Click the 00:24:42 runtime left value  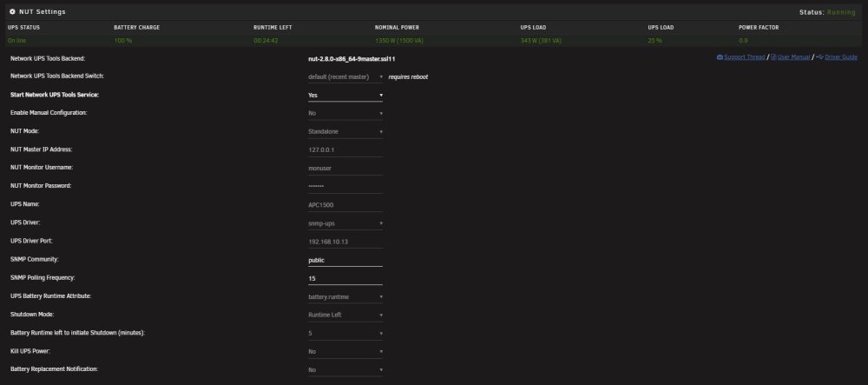coord(266,41)
